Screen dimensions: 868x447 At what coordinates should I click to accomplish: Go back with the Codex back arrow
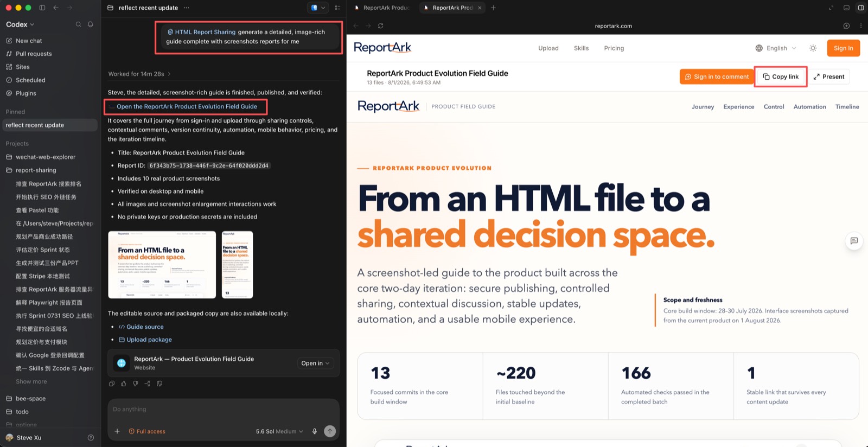point(56,8)
